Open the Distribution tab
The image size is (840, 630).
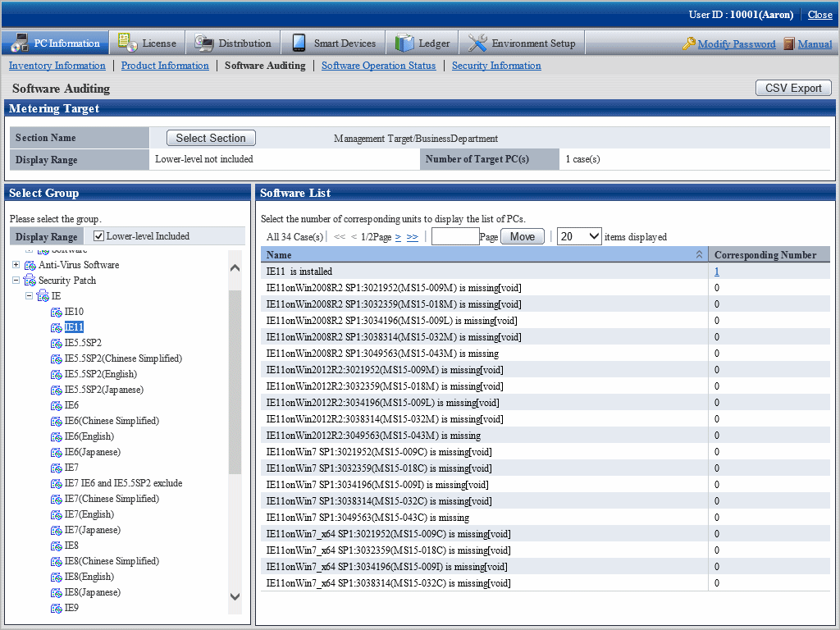tap(233, 43)
